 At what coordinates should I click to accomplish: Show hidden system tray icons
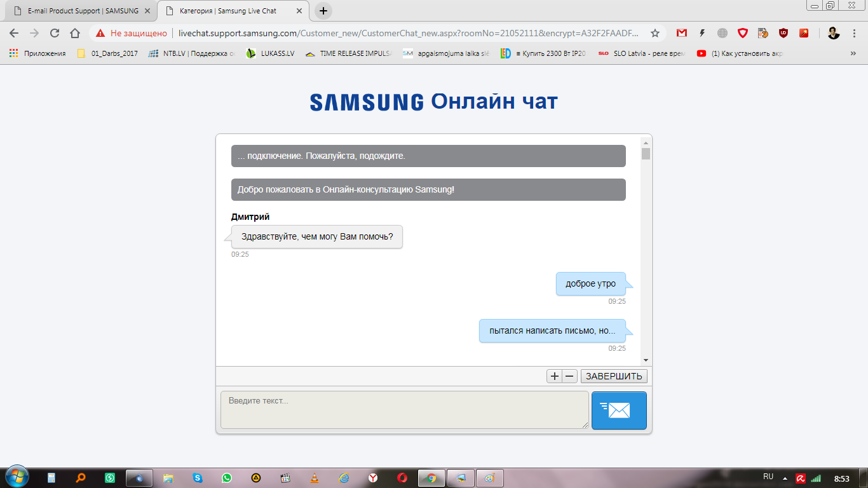785,478
